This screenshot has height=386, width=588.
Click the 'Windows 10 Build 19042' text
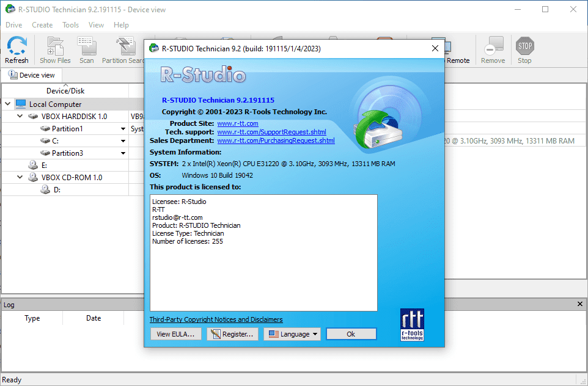218,175
